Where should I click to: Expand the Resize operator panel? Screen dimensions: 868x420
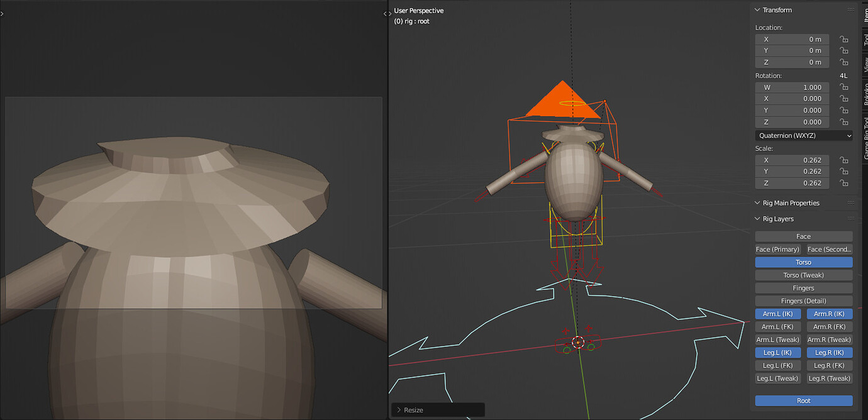click(x=398, y=410)
